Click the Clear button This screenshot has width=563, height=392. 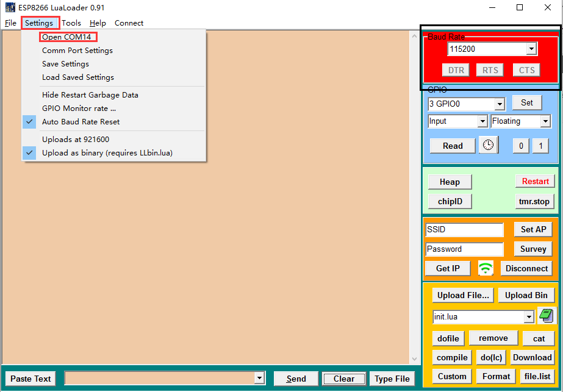click(x=343, y=379)
